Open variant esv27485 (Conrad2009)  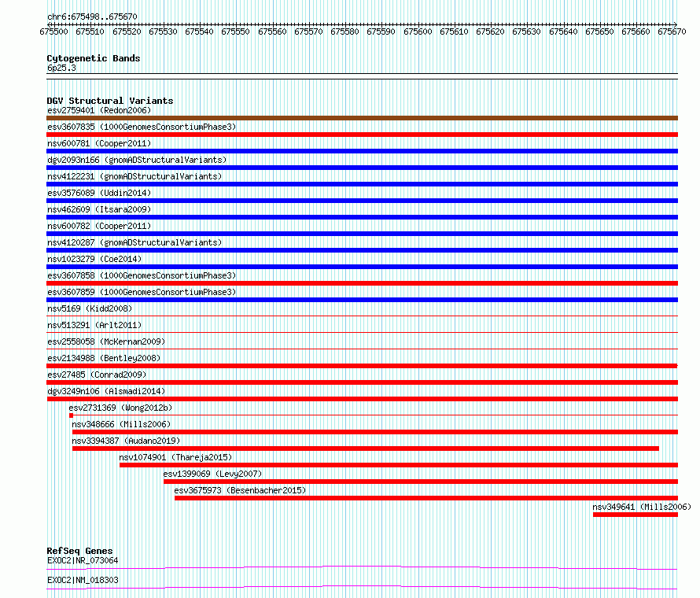pyautogui.click(x=97, y=375)
